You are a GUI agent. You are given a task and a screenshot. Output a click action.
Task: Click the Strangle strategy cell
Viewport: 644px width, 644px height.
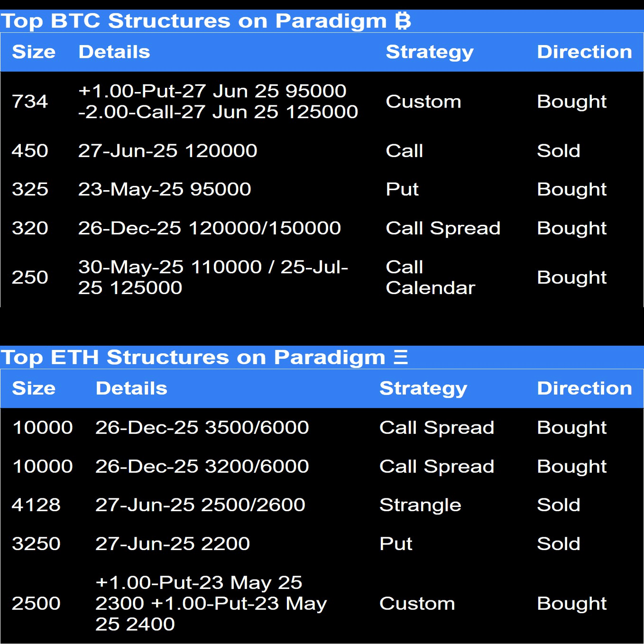pos(420,506)
